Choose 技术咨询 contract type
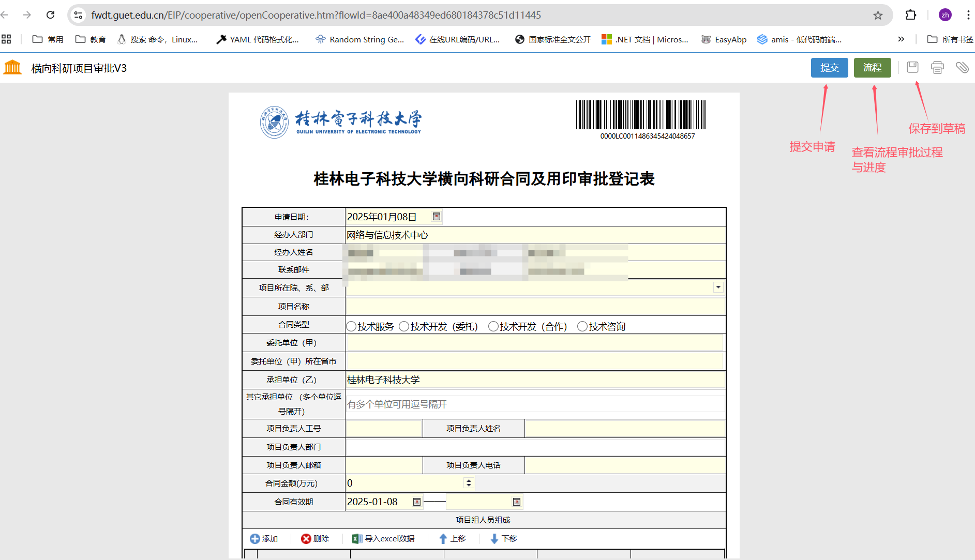The width and height of the screenshot is (975, 560). [x=582, y=326]
